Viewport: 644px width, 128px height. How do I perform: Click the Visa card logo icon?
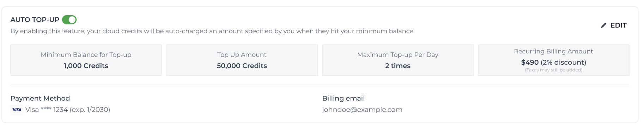[17, 110]
